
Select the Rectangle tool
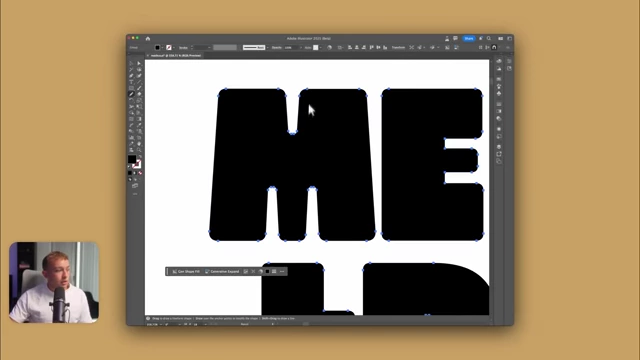(x=131, y=88)
